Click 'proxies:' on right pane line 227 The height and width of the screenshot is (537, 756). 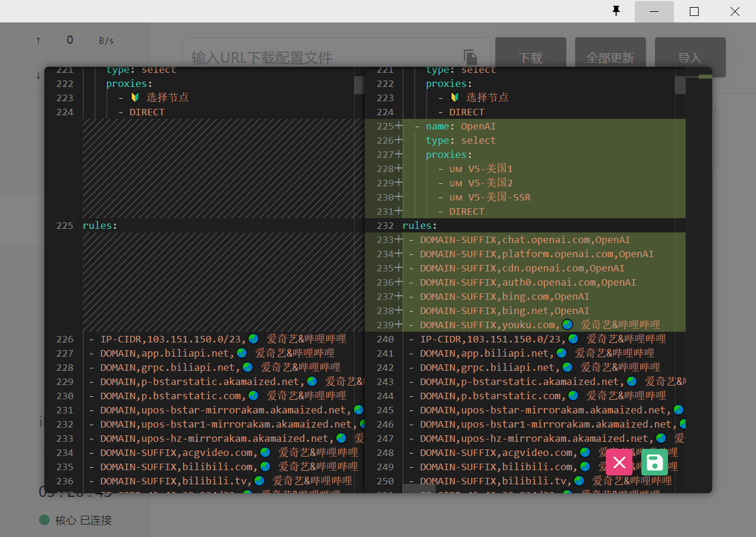pyautogui.click(x=449, y=154)
